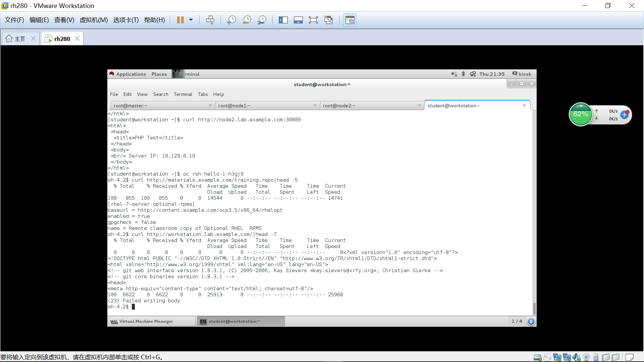Revert to the previous snapshot
Image resolution: width=644 pixels, height=362 pixels.
click(x=247, y=20)
